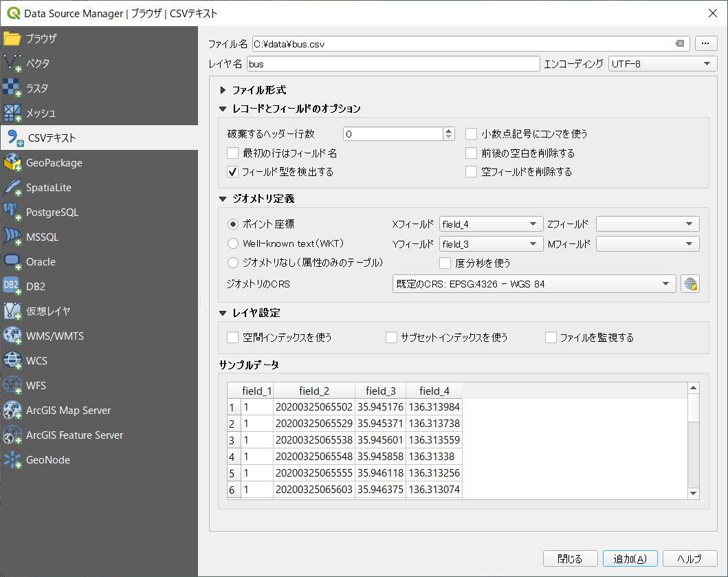Collapse the レイヤ設定 section
728x577 pixels.
[223, 313]
